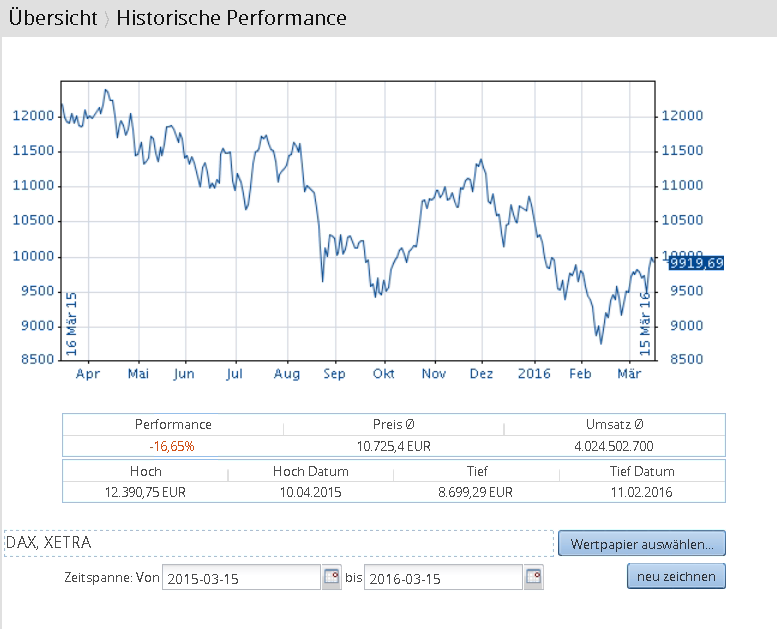The image size is (777, 629).
Task: Click the Preis Ø value 10.725,4 EUR
Action: tap(393, 446)
